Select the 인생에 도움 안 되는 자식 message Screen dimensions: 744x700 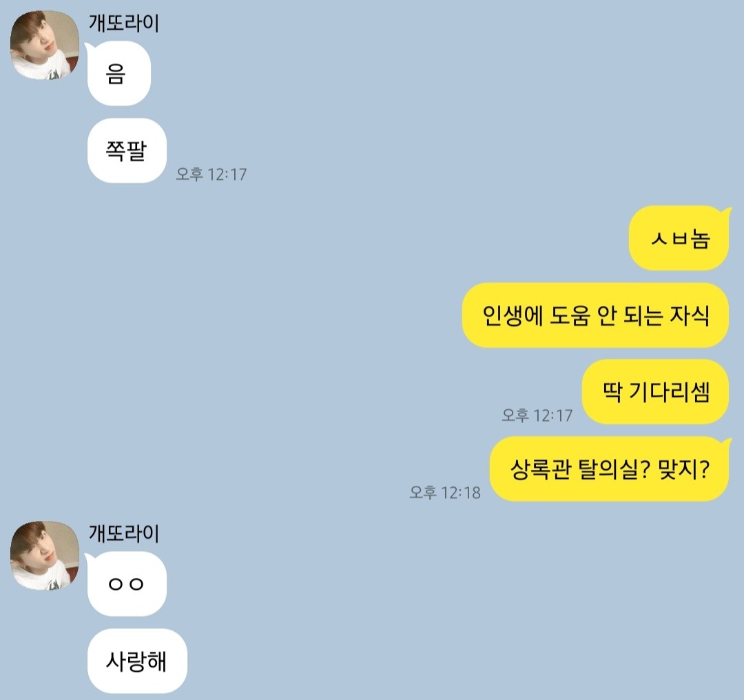tap(595, 315)
